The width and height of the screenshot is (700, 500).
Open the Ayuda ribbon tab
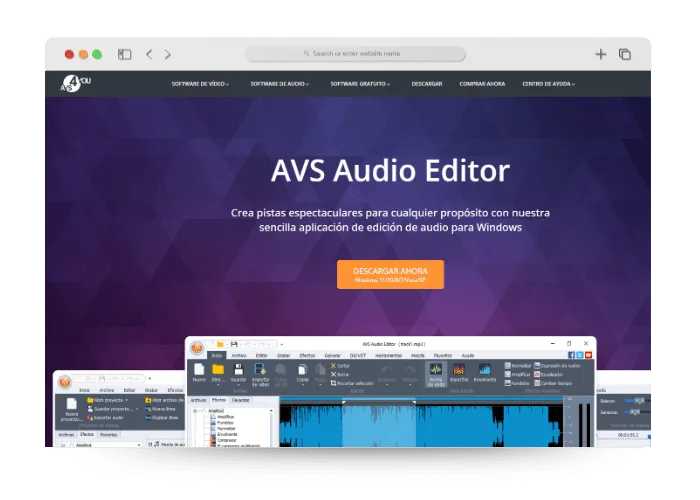click(x=467, y=355)
